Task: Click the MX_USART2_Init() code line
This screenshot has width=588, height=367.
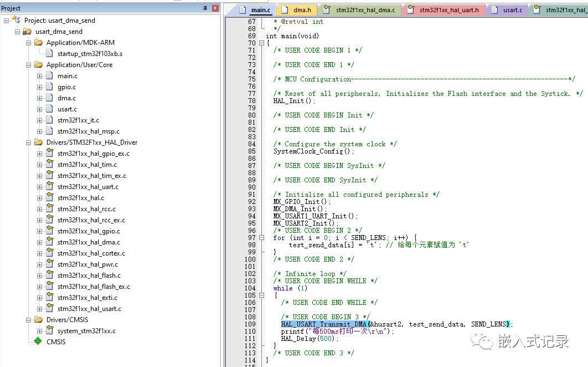Action: (306, 223)
